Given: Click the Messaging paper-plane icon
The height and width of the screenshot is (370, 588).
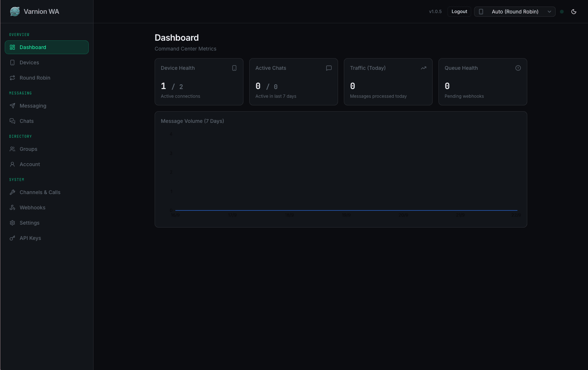Looking at the screenshot, I should click(12, 106).
